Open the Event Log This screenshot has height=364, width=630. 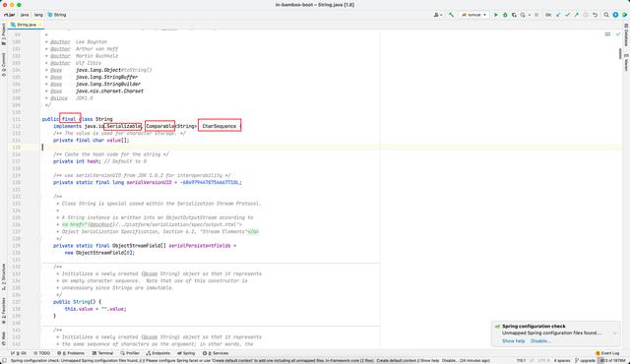tap(607, 353)
